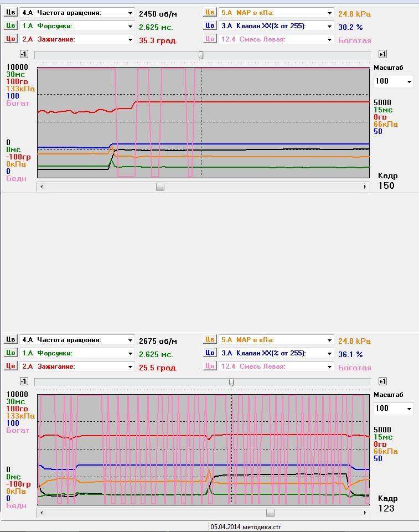Viewport: 419px width, 532px height.
Task: Click the Цв color button for Частота вращения in top panel
Action: [x=11, y=12]
